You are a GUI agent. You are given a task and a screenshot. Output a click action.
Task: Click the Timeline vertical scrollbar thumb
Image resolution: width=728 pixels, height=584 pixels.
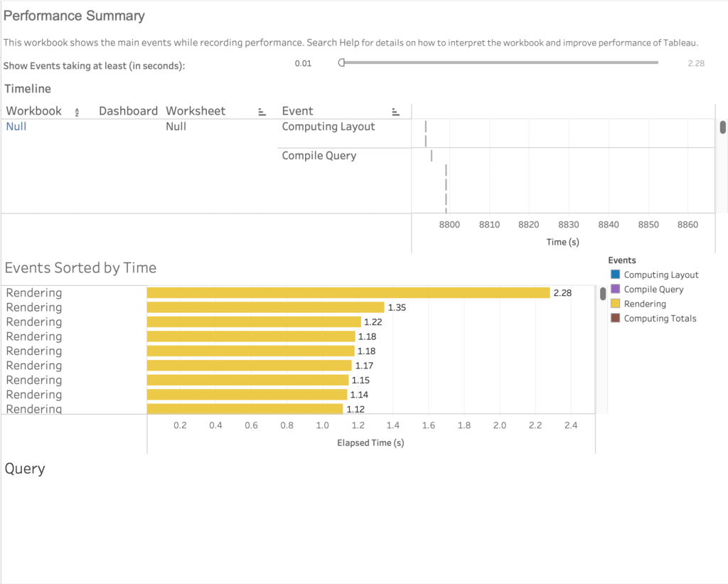coord(722,128)
